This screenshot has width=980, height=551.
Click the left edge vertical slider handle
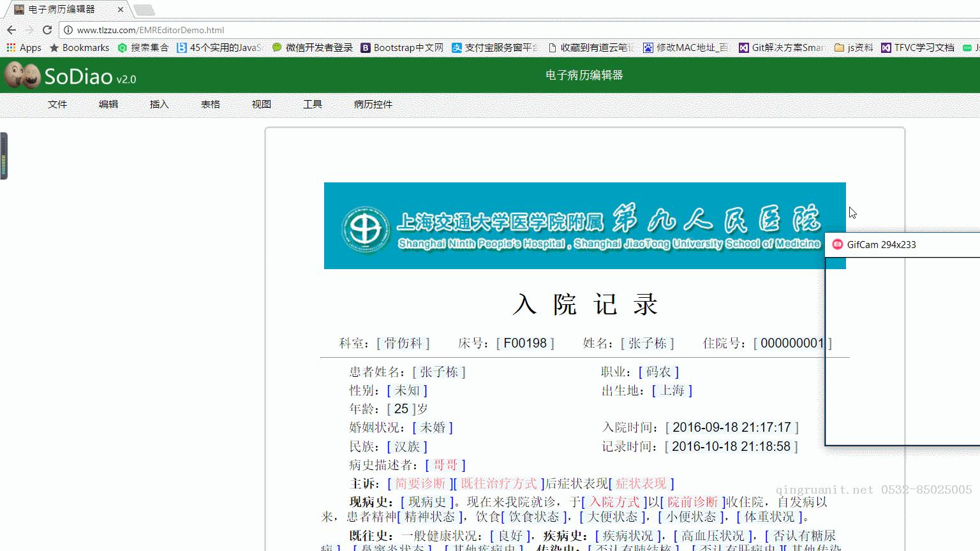[x=4, y=156]
